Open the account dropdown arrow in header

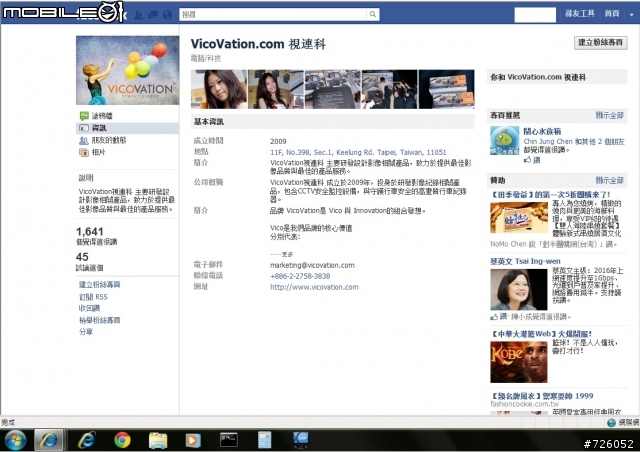(x=631, y=15)
